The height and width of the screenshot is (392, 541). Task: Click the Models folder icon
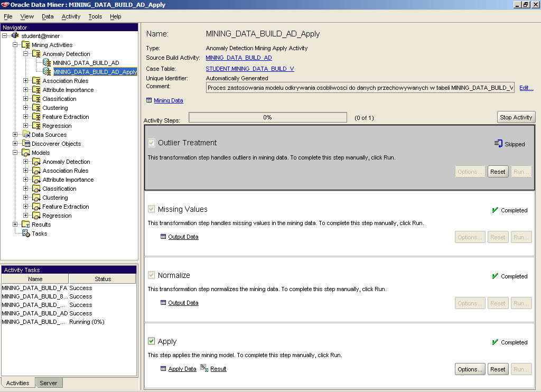pyautogui.click(x=26, y=153)
